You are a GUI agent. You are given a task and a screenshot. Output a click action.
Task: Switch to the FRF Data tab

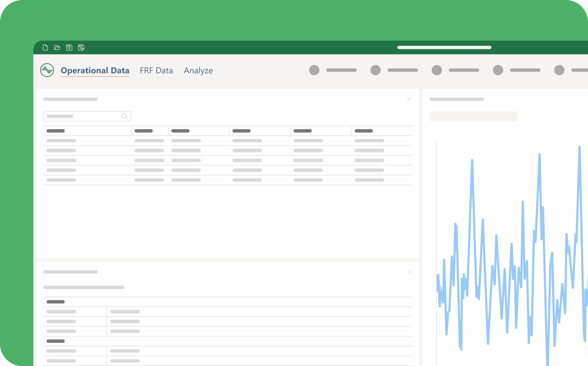click(x=156, y=71)
